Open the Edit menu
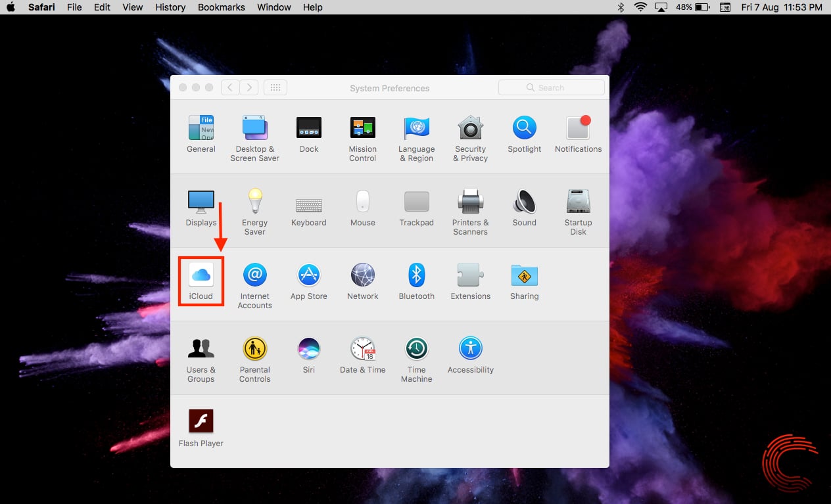This screenshot has height=504, width=831. coord(102,7)
